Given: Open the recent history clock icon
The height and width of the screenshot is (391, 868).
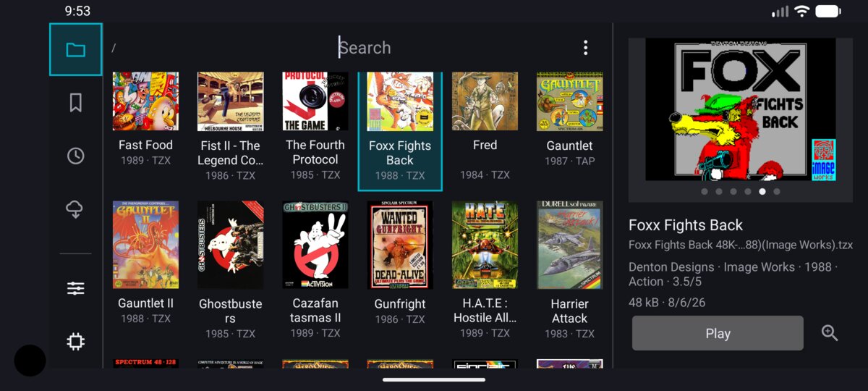Looking at the screenshot, I should pyautogui.click(x=75, y=156).
